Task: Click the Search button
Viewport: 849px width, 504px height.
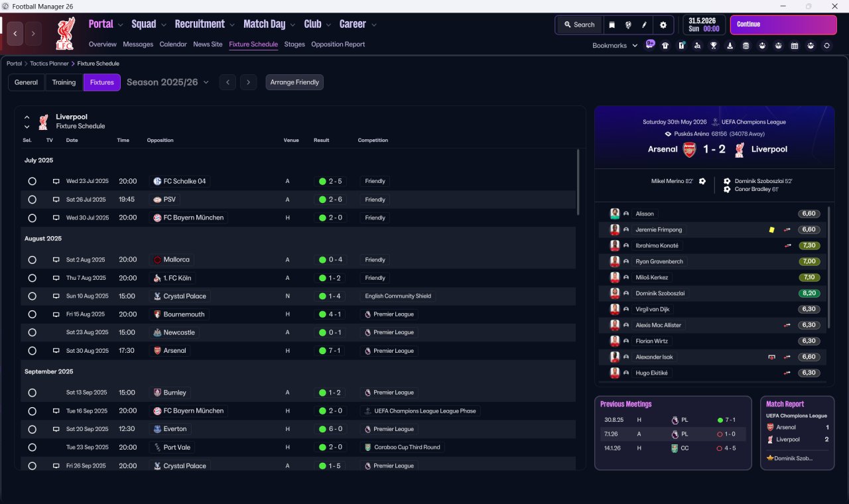Action: [x=579, y=25]
